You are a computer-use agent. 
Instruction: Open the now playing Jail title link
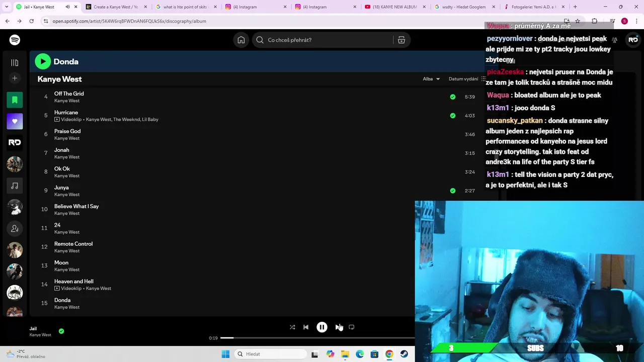[33, 329]
